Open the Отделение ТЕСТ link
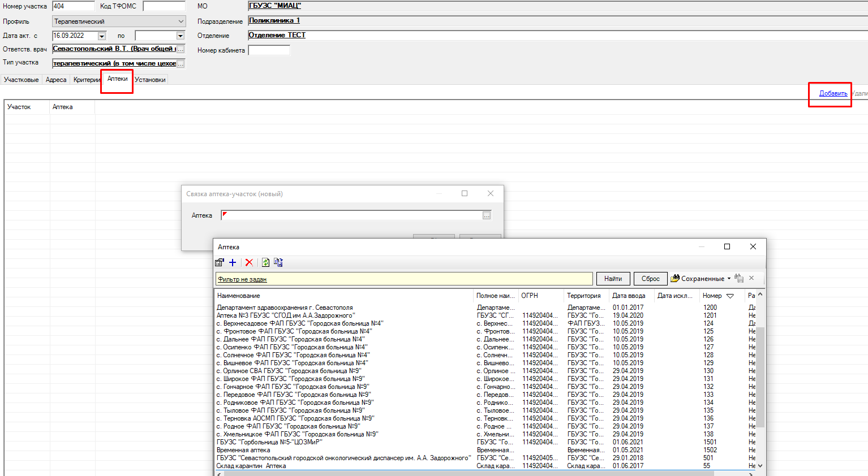 (277, 35)
